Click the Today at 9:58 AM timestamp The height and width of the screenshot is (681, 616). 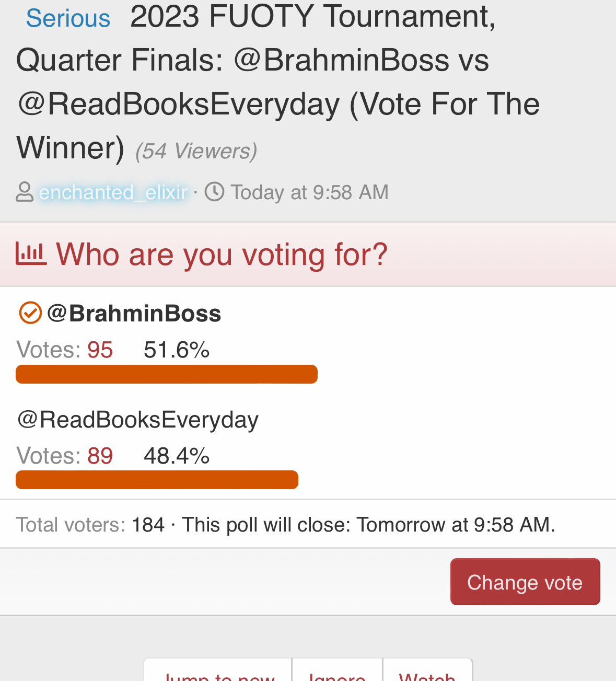[x=309, y=192]
